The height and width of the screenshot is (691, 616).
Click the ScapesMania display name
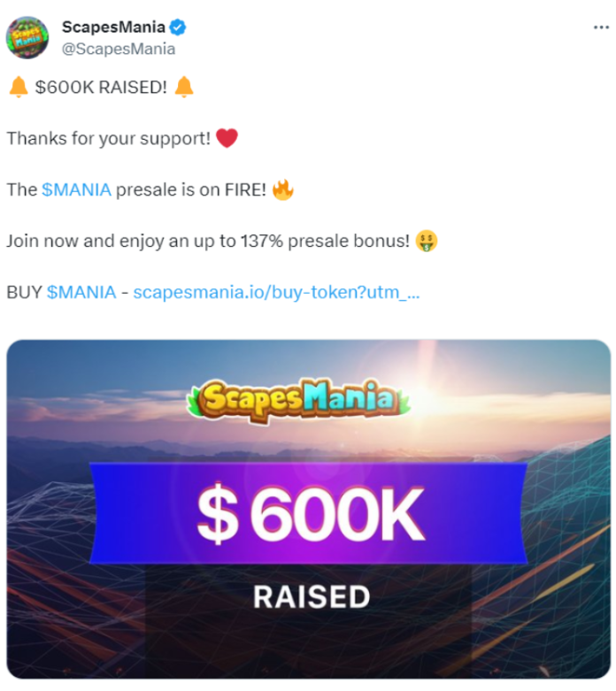(x=113, y=27)
